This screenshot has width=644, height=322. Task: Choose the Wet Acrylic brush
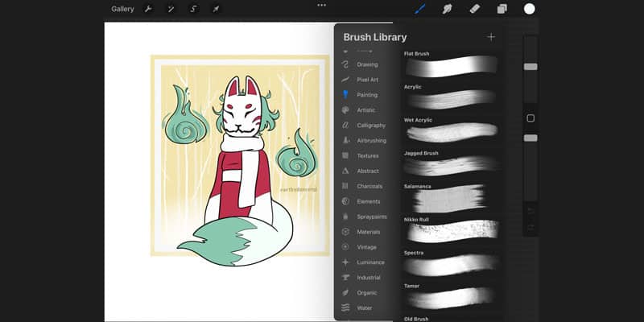[x=452, y=130]
